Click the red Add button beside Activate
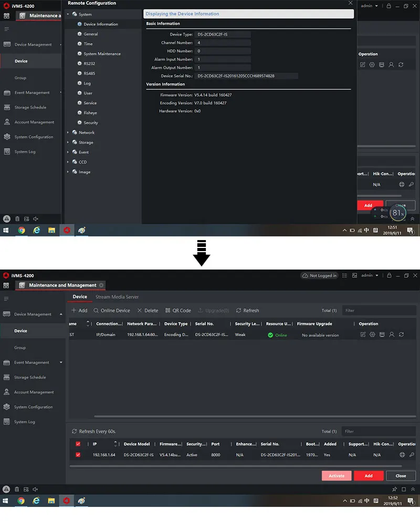Image resolution: width=420 pixels, height=529 pixels. point(369,476)
